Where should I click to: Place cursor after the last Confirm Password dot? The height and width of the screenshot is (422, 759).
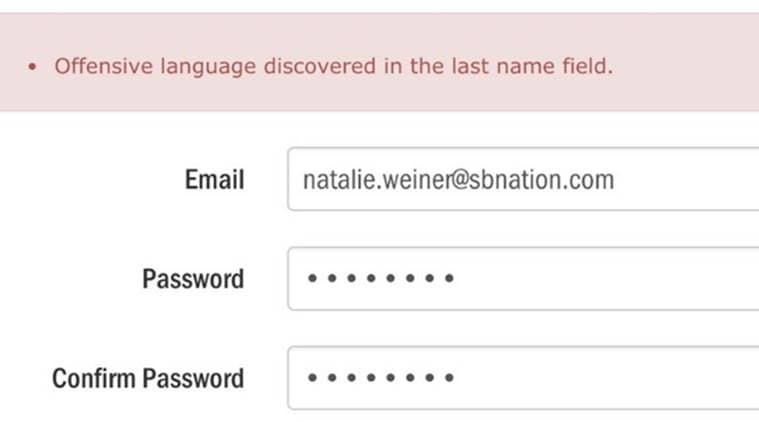tap(459, 378)
